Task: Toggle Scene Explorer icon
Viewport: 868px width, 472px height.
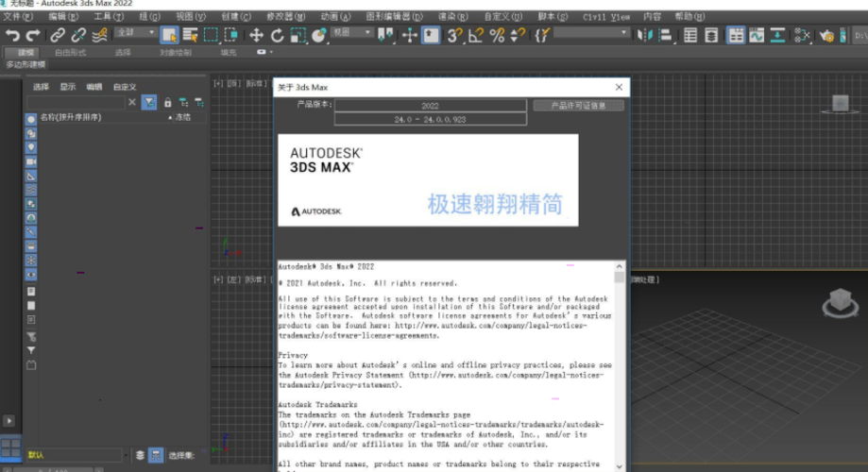Action: point(690,36)
